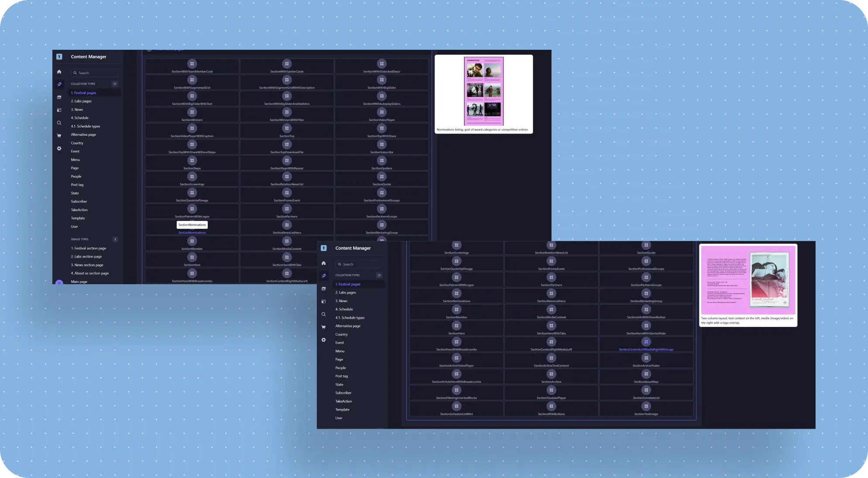Viewport: 868px width, 478px height.
Task: Select the SectionWithButtons component card
Action: tap(552, 409)
